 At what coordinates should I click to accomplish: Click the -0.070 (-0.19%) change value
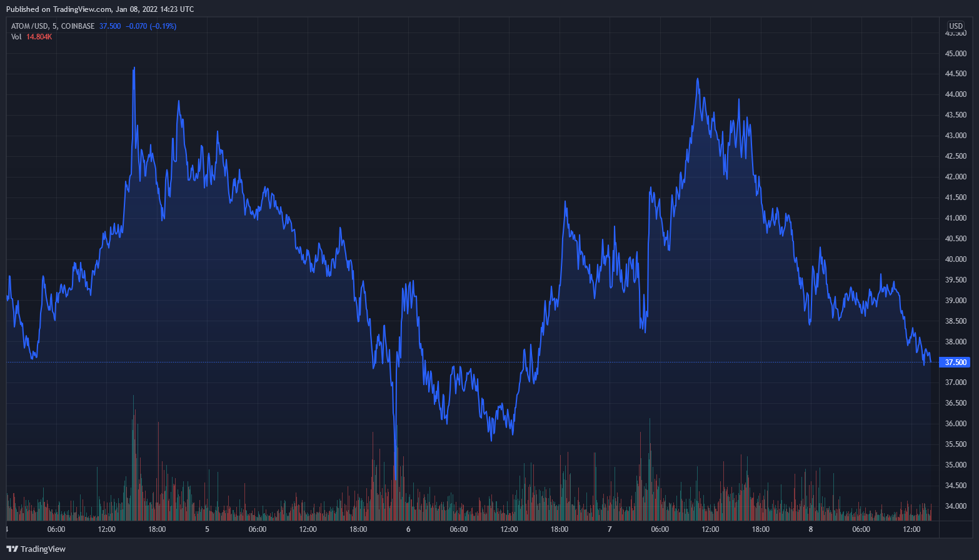point(151,26)
